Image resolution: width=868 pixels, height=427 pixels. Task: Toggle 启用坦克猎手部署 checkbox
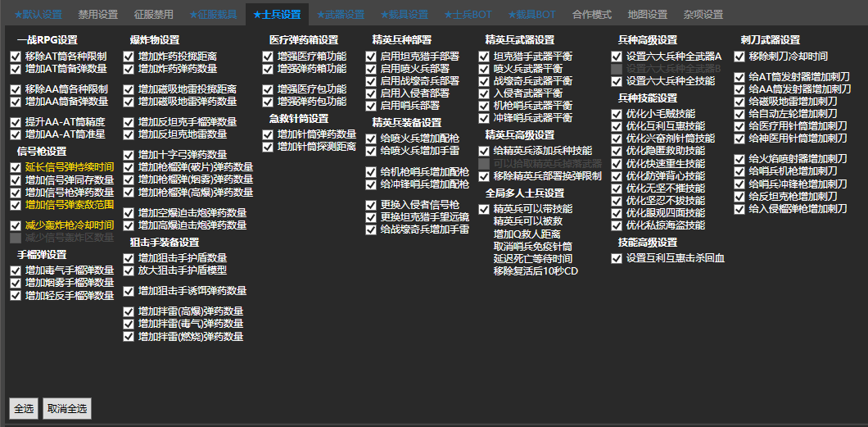(x=372, y=57)
